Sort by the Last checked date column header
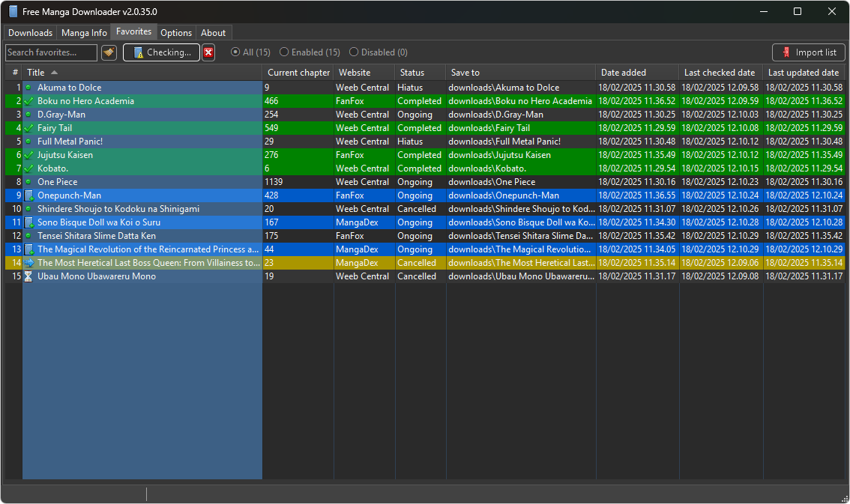This screenshot has width=850, height=504. (721, 73)
